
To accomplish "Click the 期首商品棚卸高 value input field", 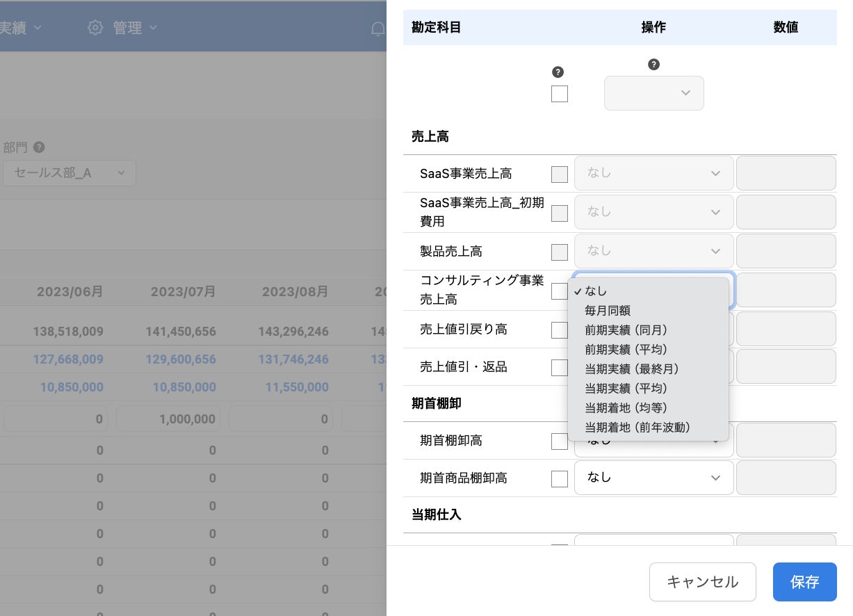I will coord(786,478).
